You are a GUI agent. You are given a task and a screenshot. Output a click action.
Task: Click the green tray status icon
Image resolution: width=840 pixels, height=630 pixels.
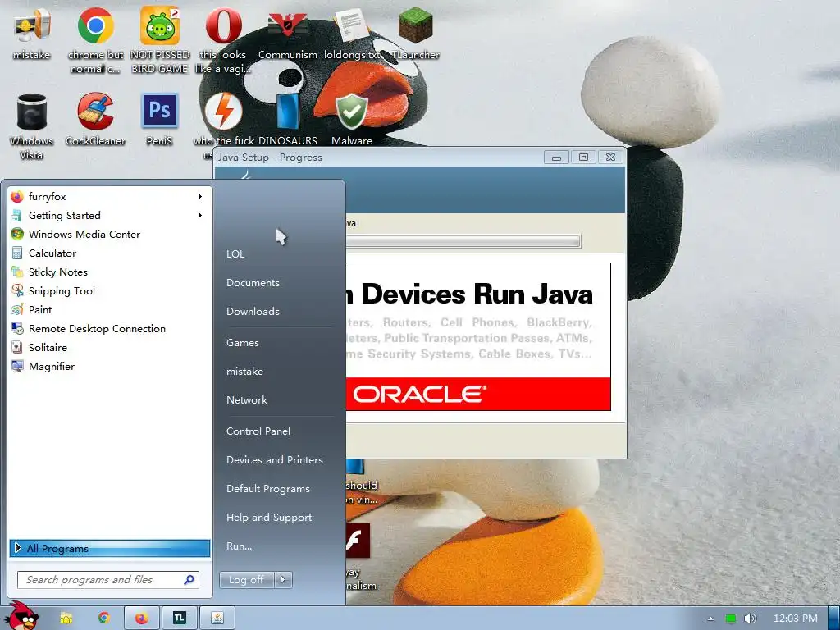pos(731,619)
